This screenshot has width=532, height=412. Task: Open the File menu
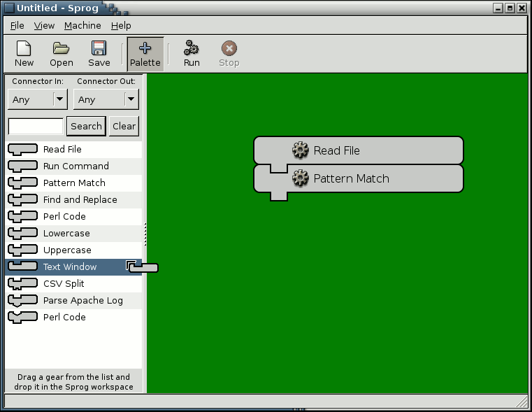pos(17,25)
